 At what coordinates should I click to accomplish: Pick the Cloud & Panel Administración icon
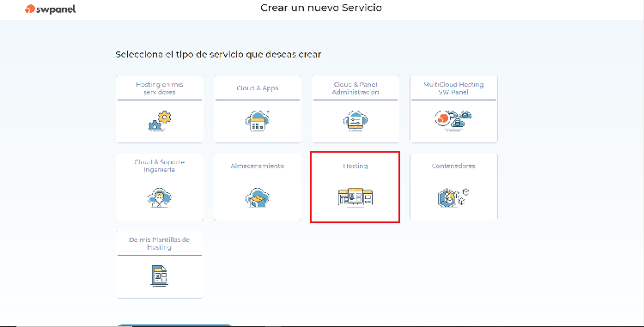(x=355, y=121)
